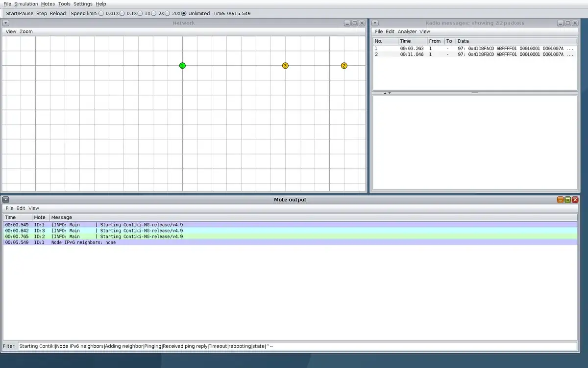Maximize the Radio messages window
This screenshot has width=588, height=368.
point(568,23)
